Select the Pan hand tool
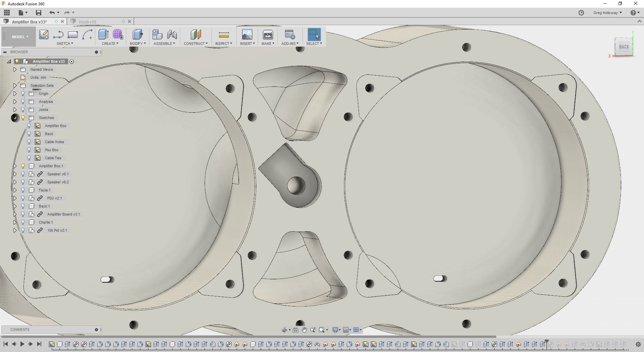 tap(304, 330)
